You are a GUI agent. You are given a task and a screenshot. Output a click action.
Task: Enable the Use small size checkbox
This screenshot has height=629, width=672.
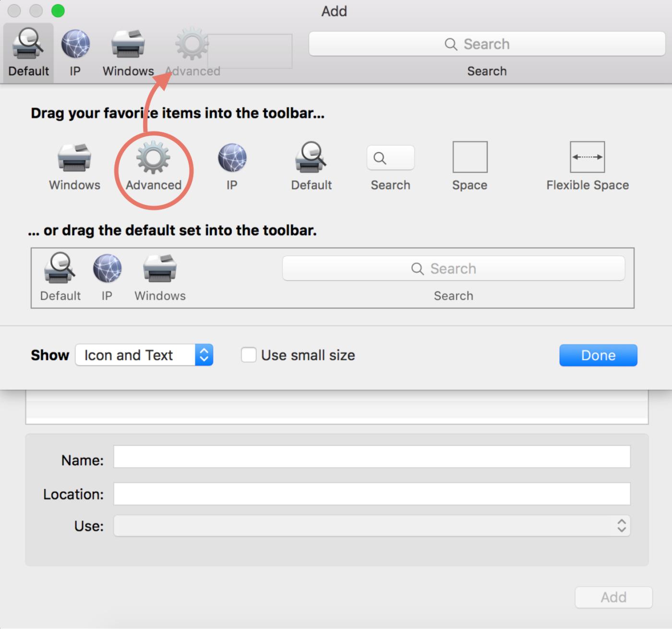coord(249,355)
